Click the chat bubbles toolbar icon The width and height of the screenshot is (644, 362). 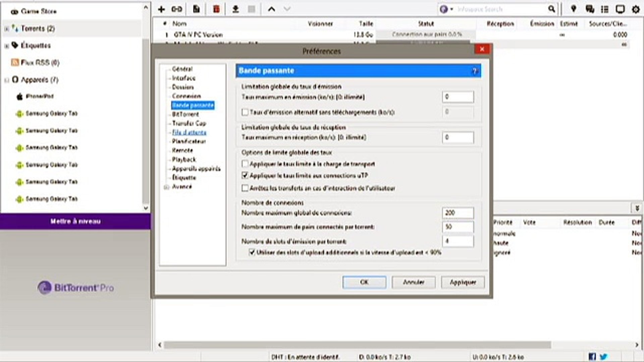pos(590,9)
